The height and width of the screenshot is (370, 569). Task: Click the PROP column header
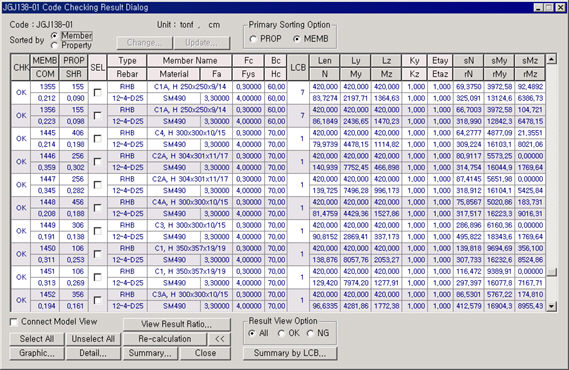click(74, 61)
